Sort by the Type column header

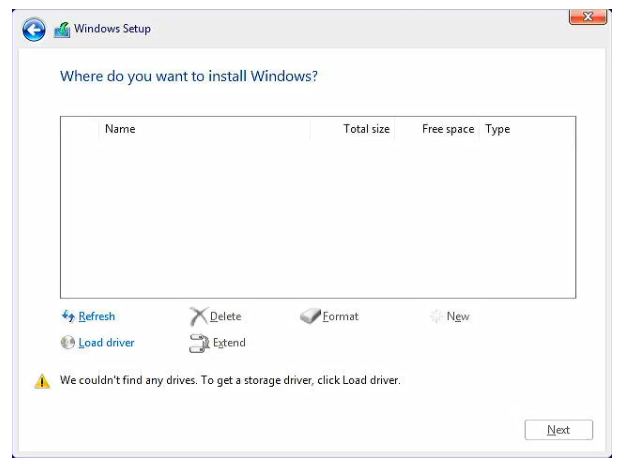click(527, 129)
